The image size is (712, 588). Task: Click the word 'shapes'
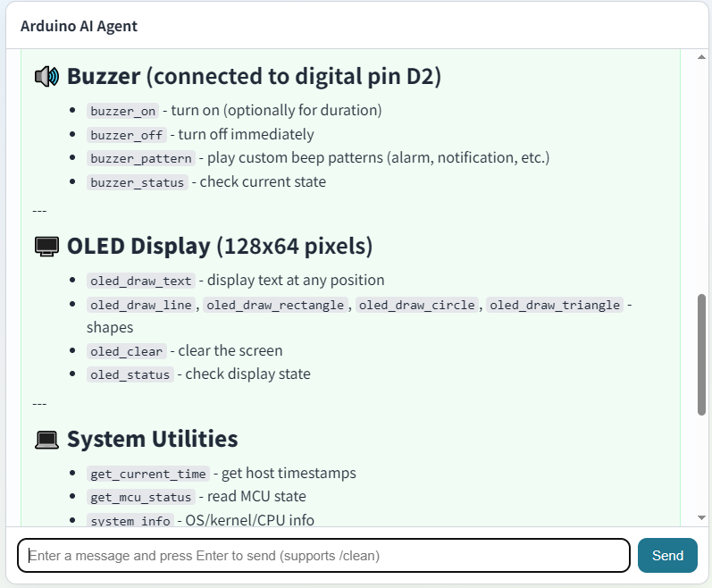(110, 327)
